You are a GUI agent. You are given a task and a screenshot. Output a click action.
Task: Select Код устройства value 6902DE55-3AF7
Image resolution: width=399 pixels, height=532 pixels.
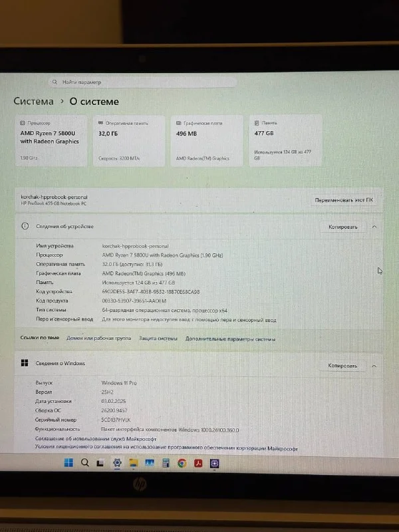151,292
